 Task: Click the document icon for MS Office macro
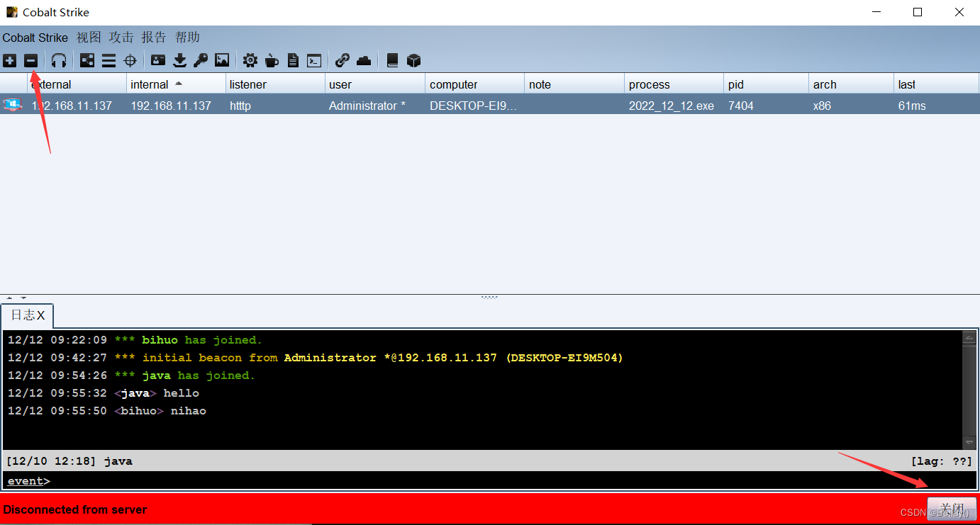pos(293,61)
